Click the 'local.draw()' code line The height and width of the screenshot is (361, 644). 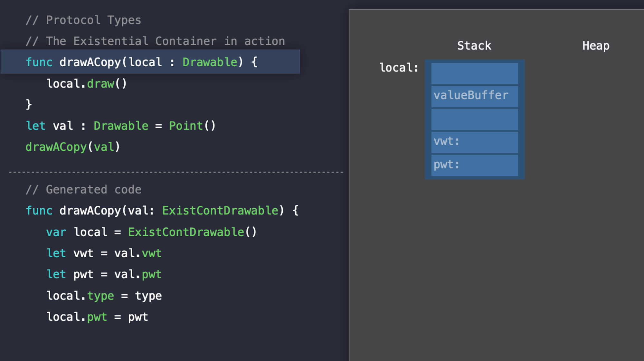tap(87, 84)
